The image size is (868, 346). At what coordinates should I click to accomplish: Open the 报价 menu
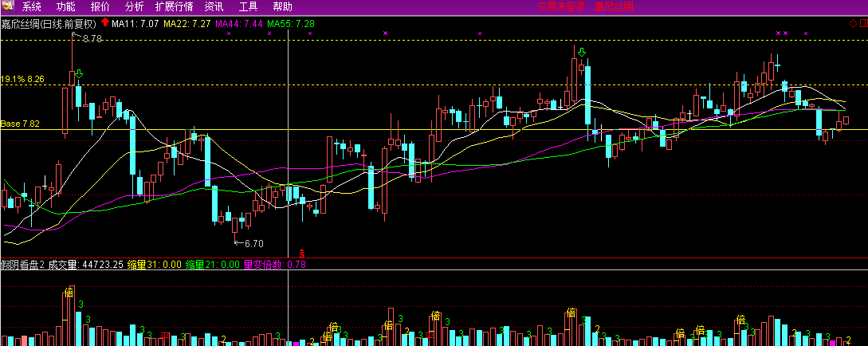100,6
